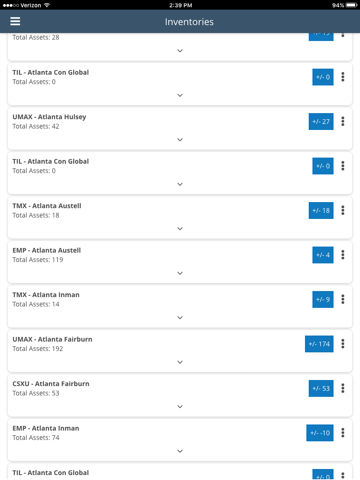Image resolution: width=360 pixels, height=480 pixels.
Task: Tap the +/- 174 variance button
Action: (319, 344)
